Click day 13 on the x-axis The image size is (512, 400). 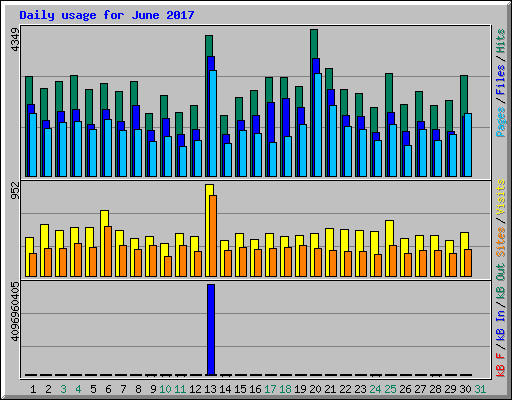[210, 389]
